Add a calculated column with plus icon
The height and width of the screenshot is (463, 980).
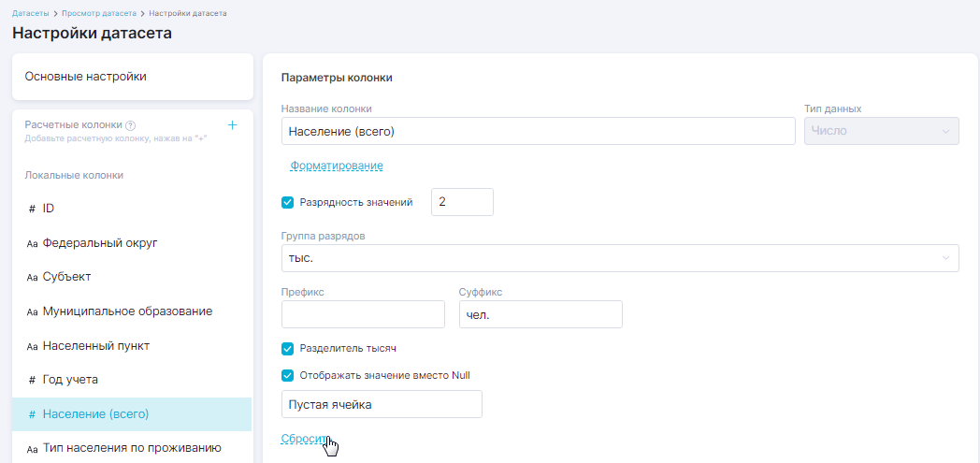(x=233, y=125)
